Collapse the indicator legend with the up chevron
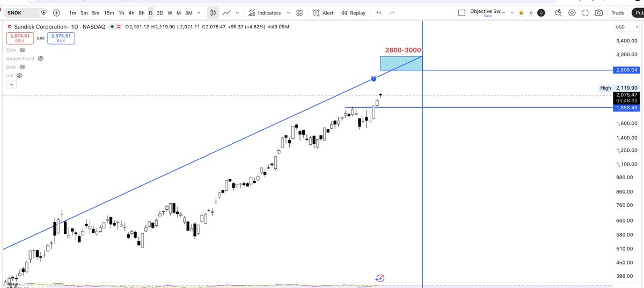 tap(11, 85)
